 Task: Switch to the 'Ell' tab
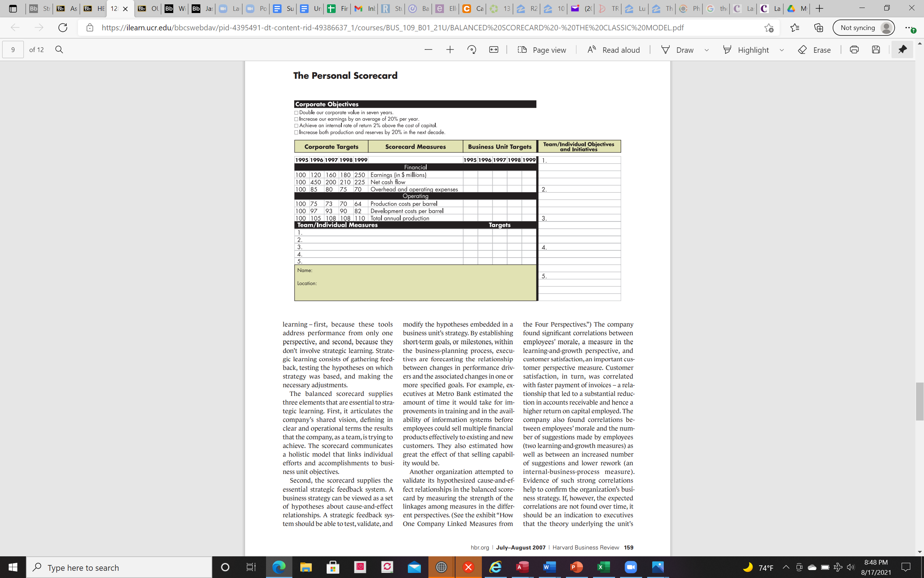[446, 8]
